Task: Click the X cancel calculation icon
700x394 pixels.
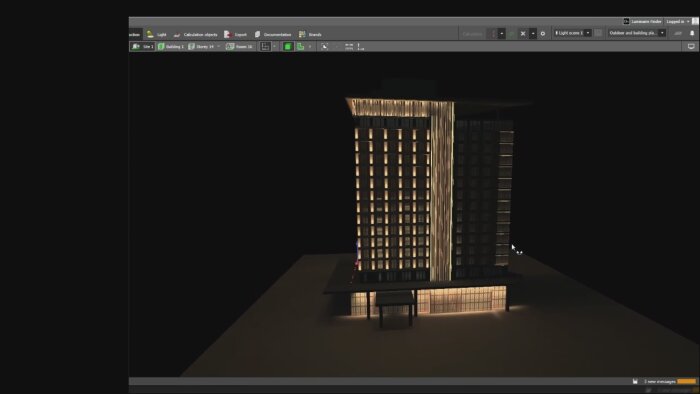Action: coord(523,33)
